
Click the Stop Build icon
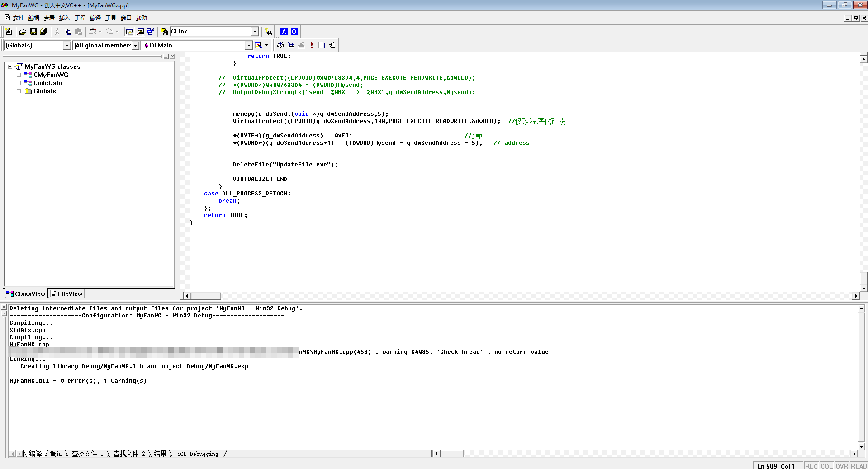point(301,45)
